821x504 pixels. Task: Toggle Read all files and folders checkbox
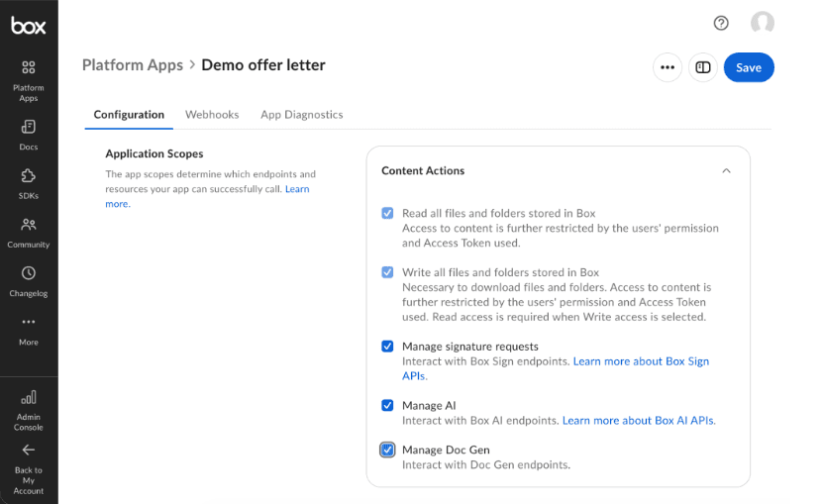387,213
